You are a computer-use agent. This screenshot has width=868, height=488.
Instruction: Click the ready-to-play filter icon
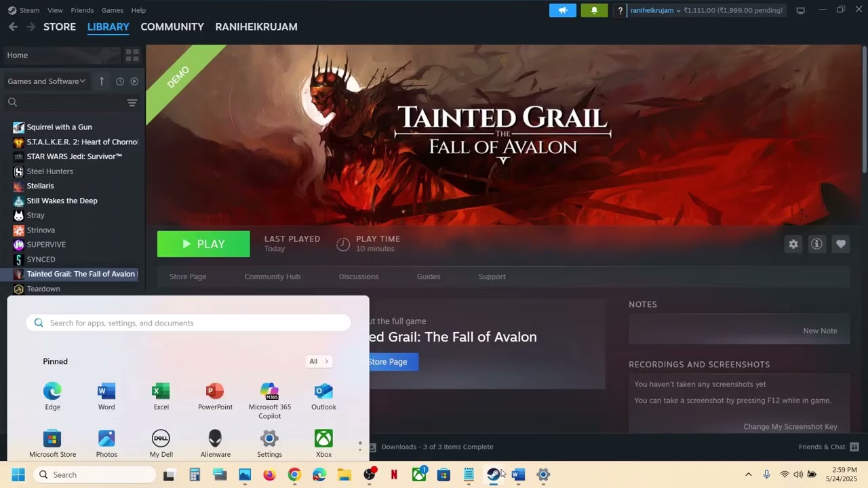coord(134,81)
